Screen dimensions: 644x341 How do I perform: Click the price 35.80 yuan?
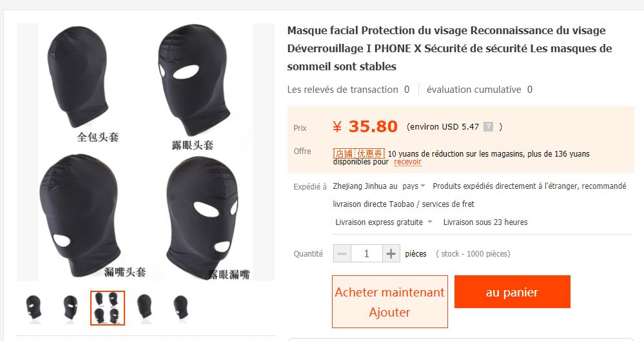365,126
